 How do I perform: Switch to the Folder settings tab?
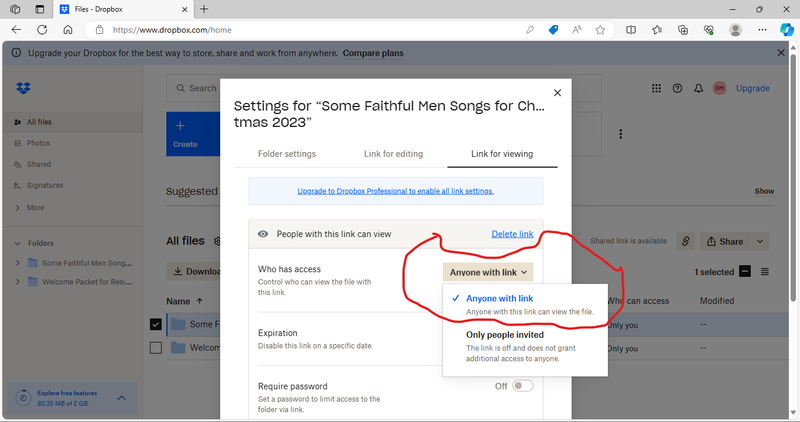(x=286, y=154)
